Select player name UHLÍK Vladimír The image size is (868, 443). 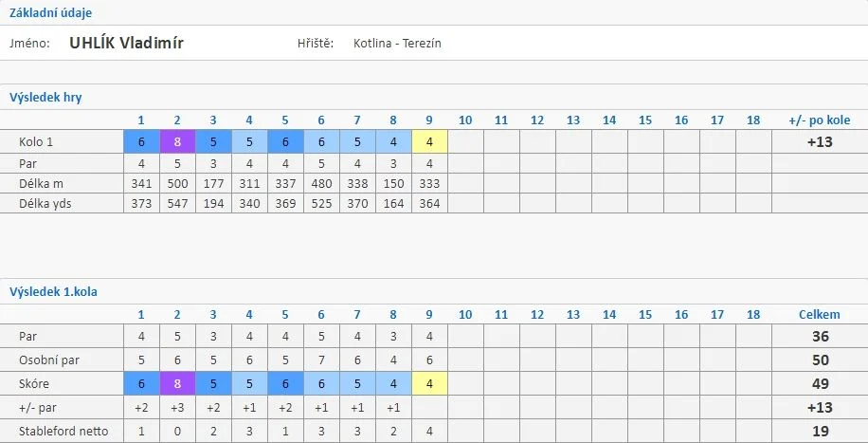coord(126,44)
